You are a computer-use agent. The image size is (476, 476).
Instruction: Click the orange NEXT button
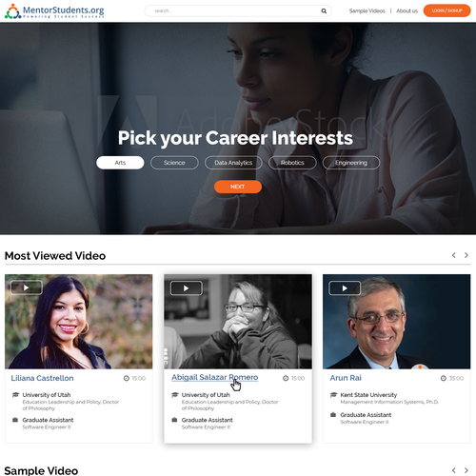[x=238, y=187]
